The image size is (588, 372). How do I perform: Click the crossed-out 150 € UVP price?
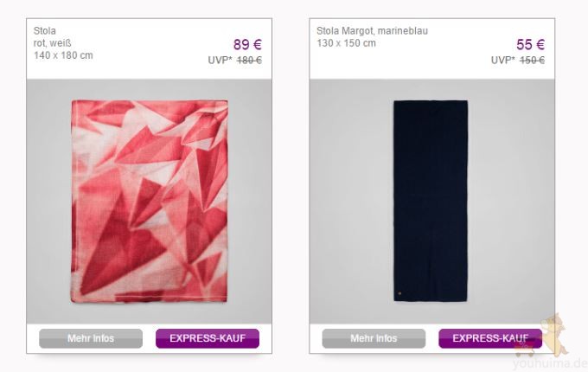point(533,60)
